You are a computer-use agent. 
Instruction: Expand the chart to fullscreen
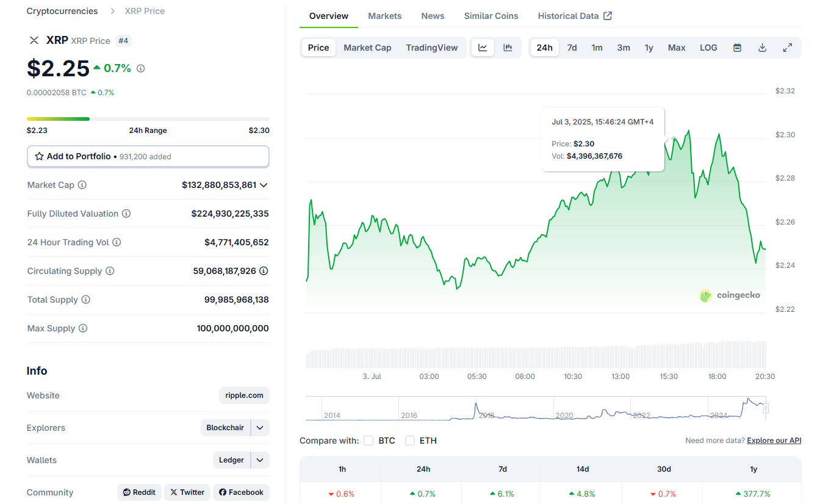pyautogui.click(x=788, y=48)
